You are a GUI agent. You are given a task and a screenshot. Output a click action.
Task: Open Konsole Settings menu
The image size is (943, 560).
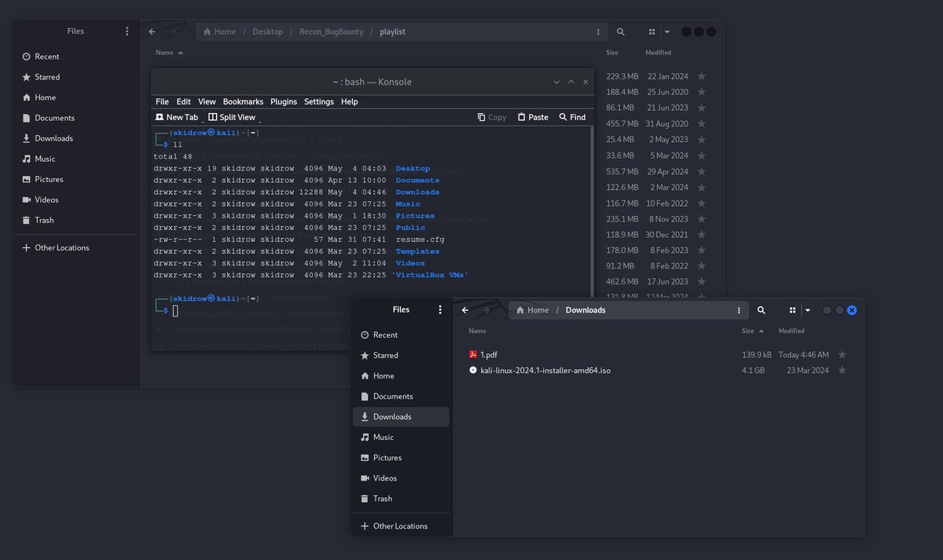(x=319, y=101)
